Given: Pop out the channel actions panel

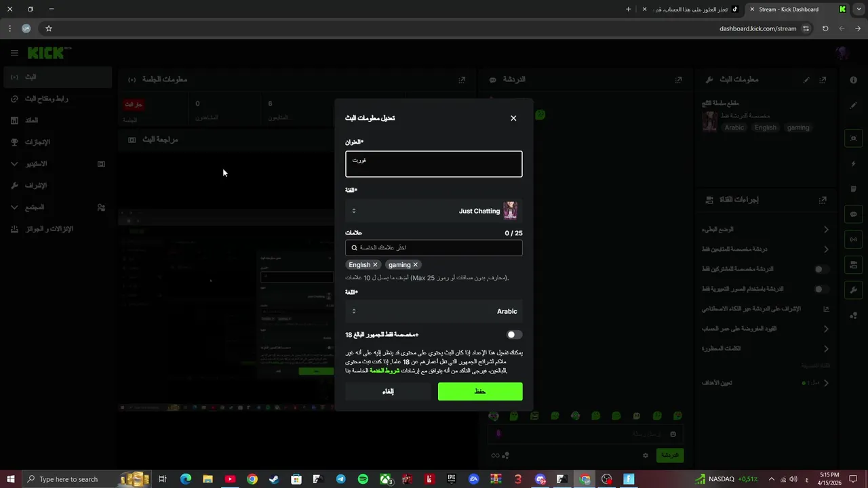Looking at the screenshot, I should tap(823, 200).
